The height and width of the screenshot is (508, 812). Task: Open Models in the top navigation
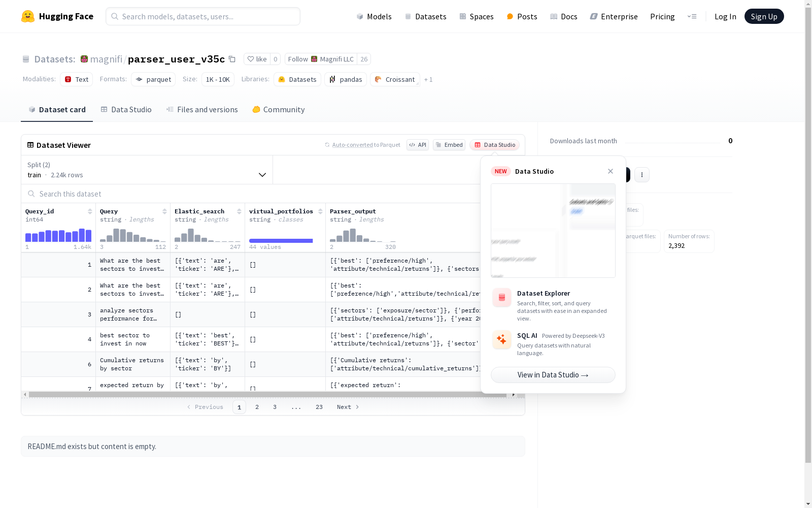click(x=374, y=16)
